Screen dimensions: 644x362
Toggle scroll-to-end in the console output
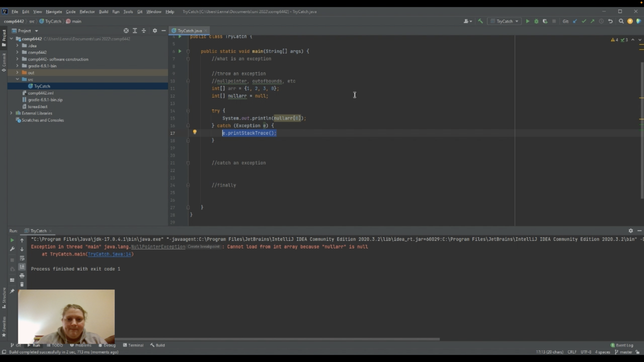tap(22, 267)
